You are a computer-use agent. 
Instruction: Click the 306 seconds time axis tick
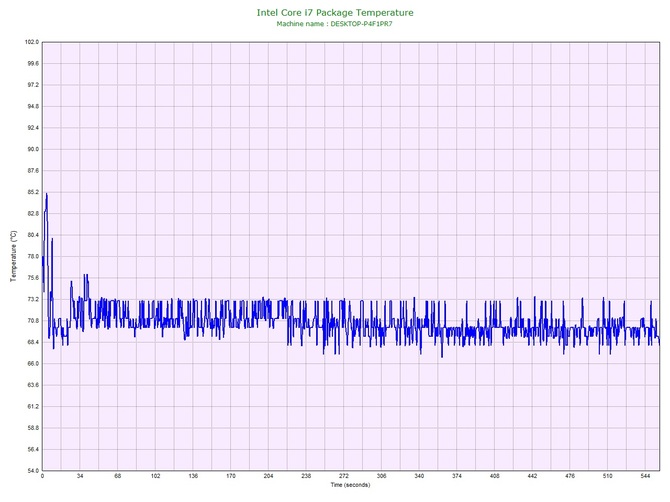[382, 476]
